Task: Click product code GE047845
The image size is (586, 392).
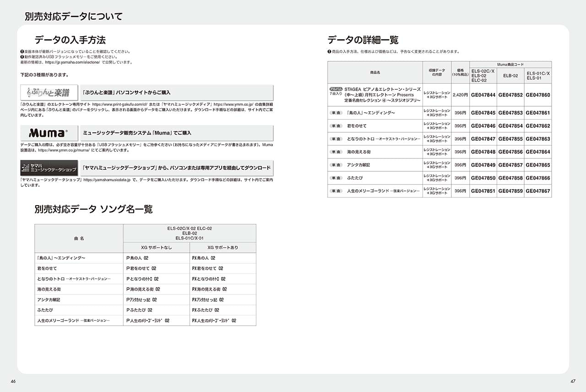Action: tap(483, 113)
